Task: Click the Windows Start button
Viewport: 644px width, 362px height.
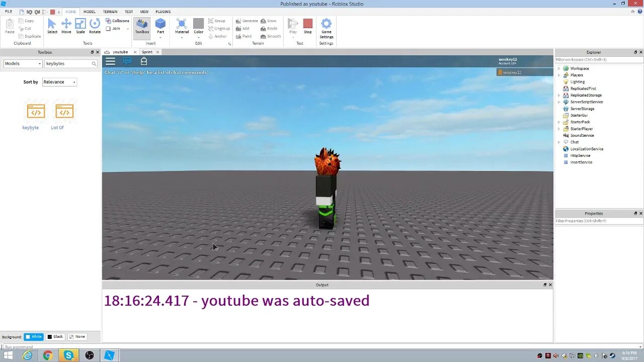Action: tap(9, 355)
